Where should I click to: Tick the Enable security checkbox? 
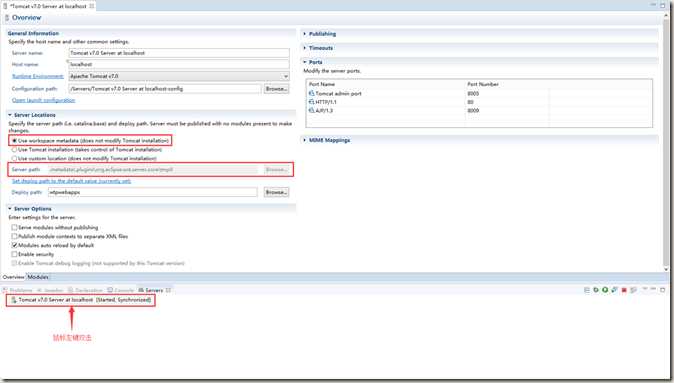(x=15, y=254)
